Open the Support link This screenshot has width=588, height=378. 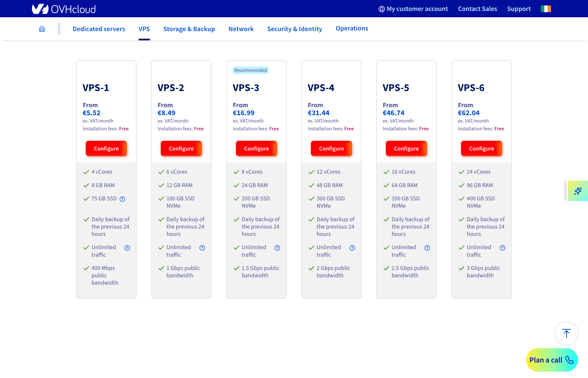pyautogui.click(x=519, y=9)
